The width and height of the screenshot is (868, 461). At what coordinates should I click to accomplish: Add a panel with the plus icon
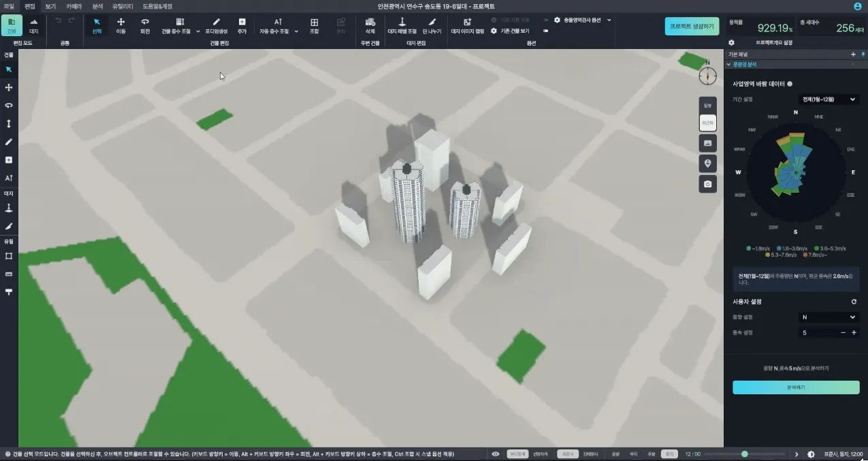click(x=853, y=54)
